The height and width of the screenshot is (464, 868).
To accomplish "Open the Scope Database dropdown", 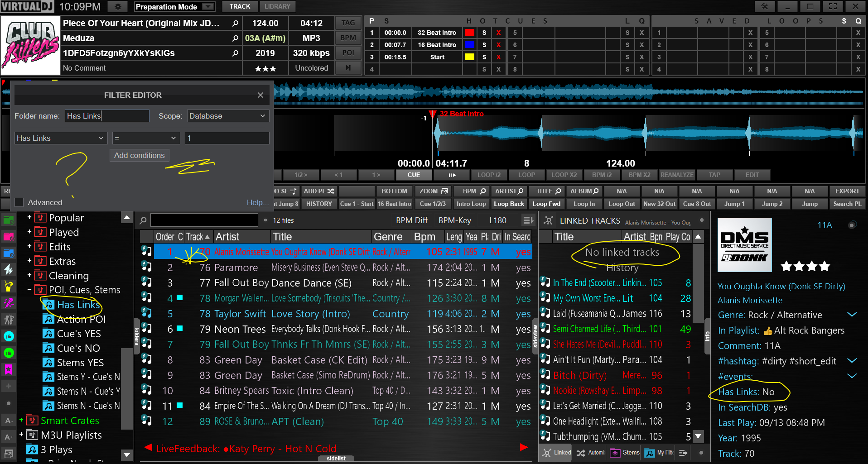I will click(x=228, y=116).
